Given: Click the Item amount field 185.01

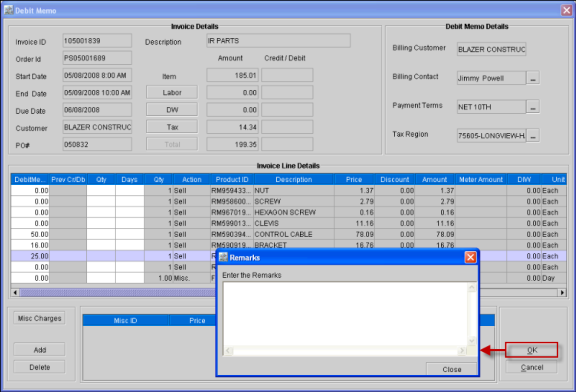Looking at the screenshot, I should tap(233, 75).
